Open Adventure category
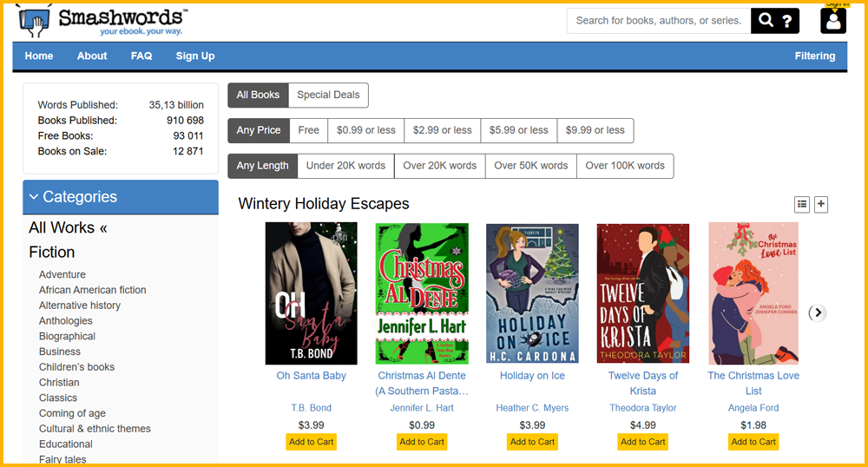Image resolution: width=868 pixels, height=467 pixels. pyautogui.click(x=62, y=274)
